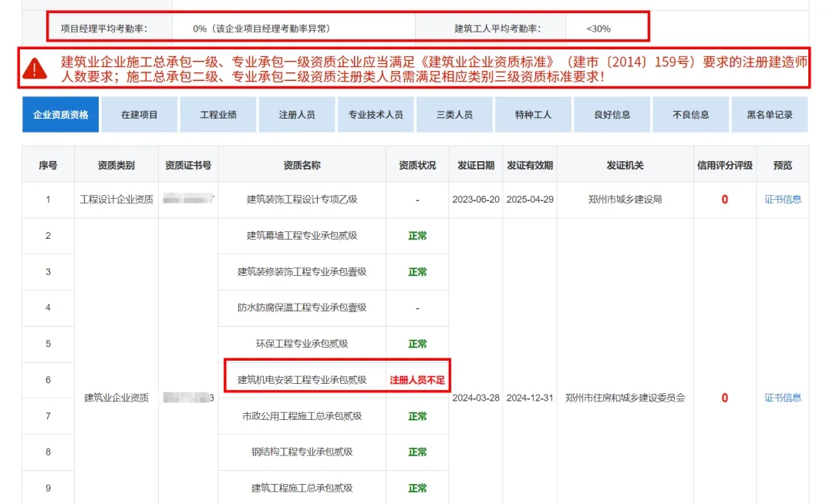Click the 发证有效期 column header

[x=530, y=166]
